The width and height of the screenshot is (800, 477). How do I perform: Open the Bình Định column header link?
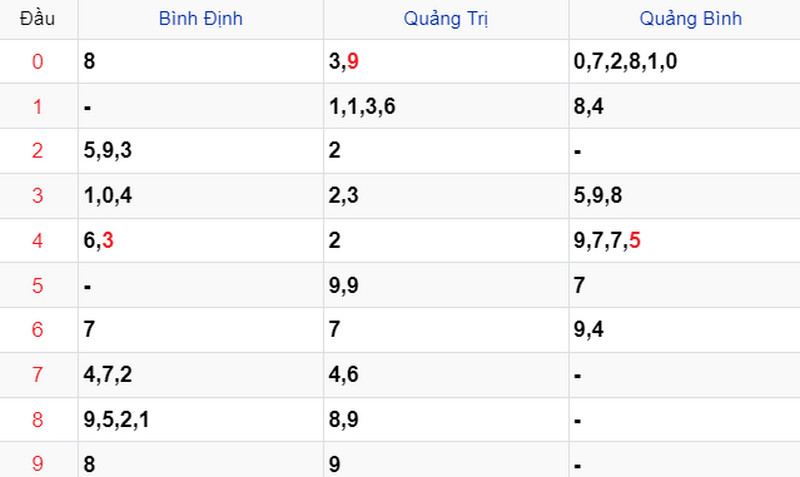click(201, 19)
